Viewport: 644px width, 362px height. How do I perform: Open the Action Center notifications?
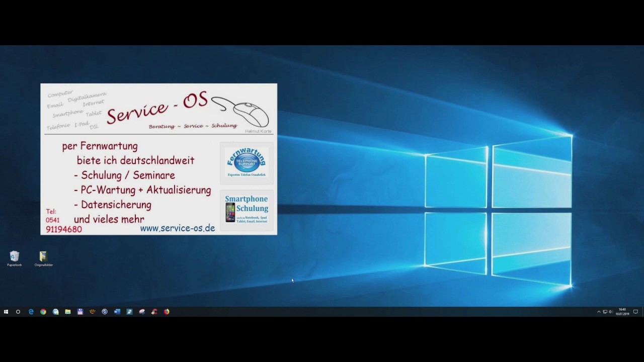pyautogui.click(x=636, y=312)
